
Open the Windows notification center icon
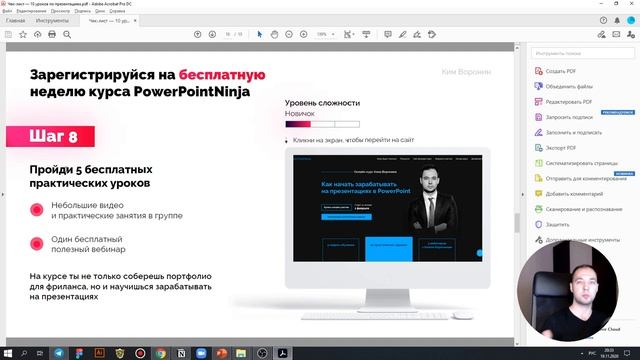coord(627,353)
